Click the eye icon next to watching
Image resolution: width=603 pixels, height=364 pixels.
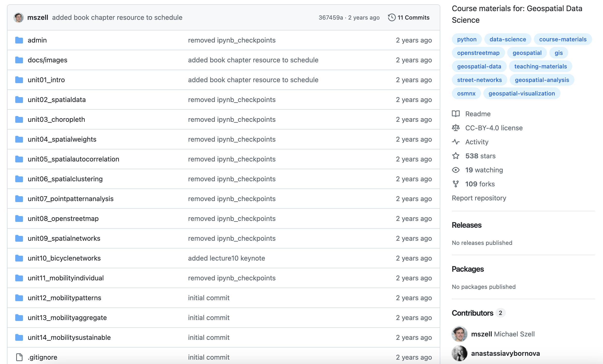click(456, 170)
